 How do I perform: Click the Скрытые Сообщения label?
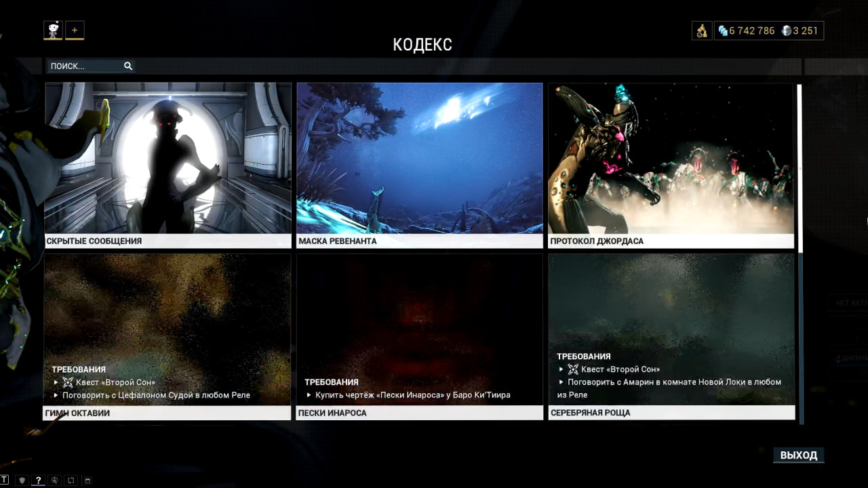(94, 241)
